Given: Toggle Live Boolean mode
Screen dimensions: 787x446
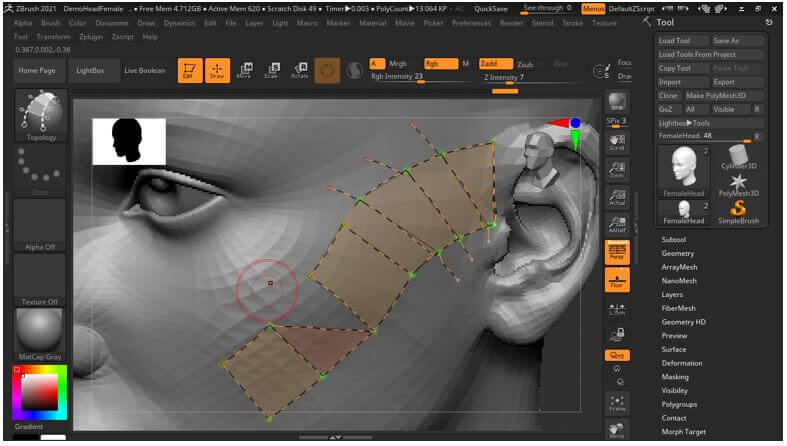Looking at the screenshot, I should tap(145, 70).
